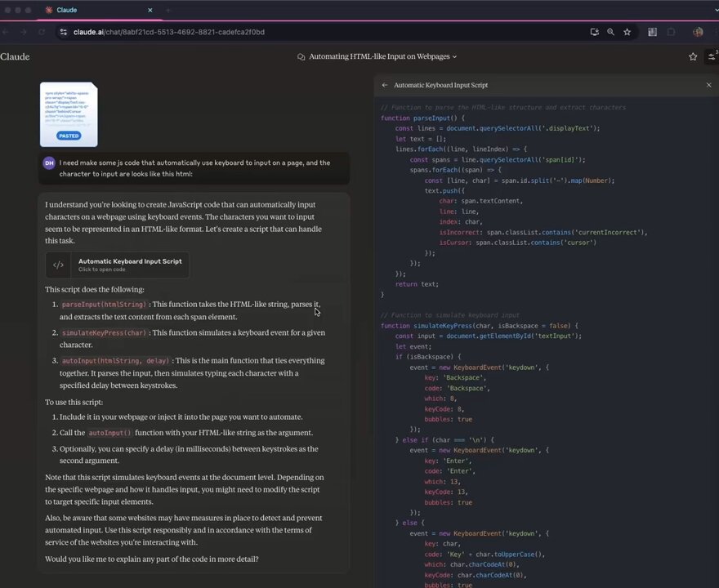Click the code brackets icon on artifact card

(x=58, y=265)
